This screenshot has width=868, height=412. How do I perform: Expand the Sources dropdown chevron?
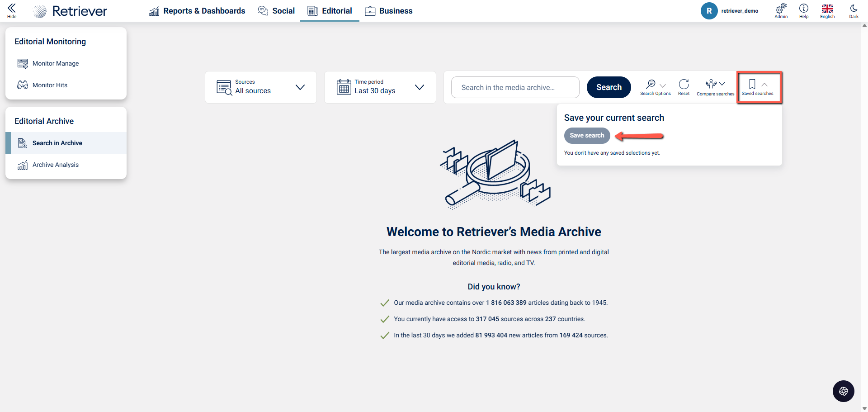[300, 87]
